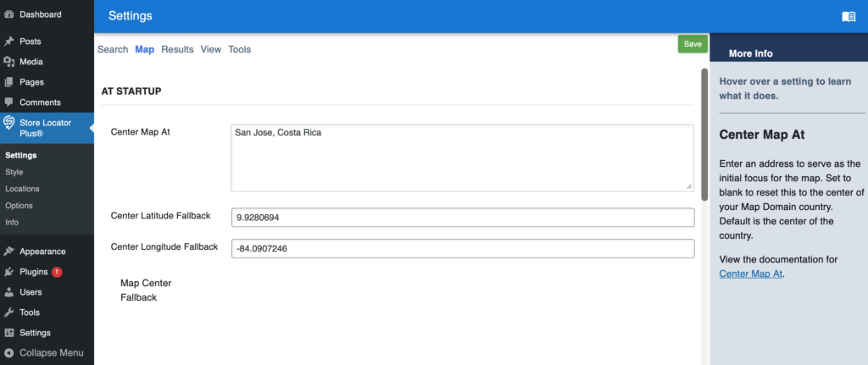Click the Pages icon in sidebar
868x365 pixels.
point(8,82)
